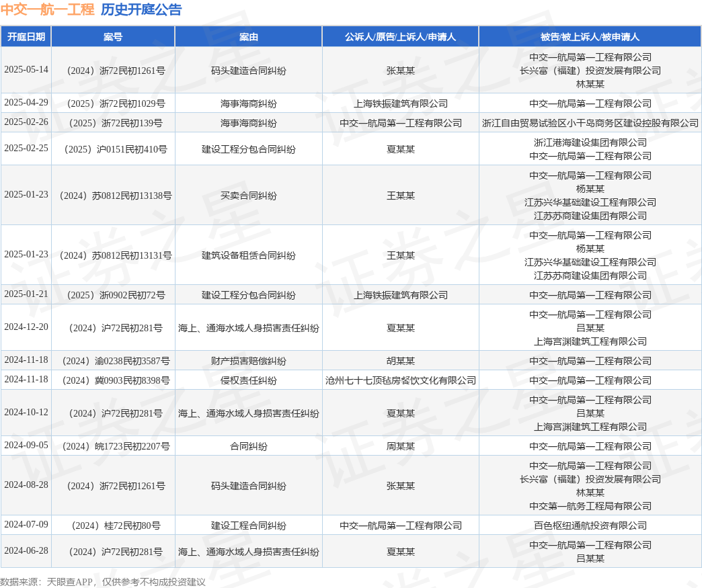Click plaintiff 周某某
Viewport: 702px width, 588px height.
[x=400, y=446]
